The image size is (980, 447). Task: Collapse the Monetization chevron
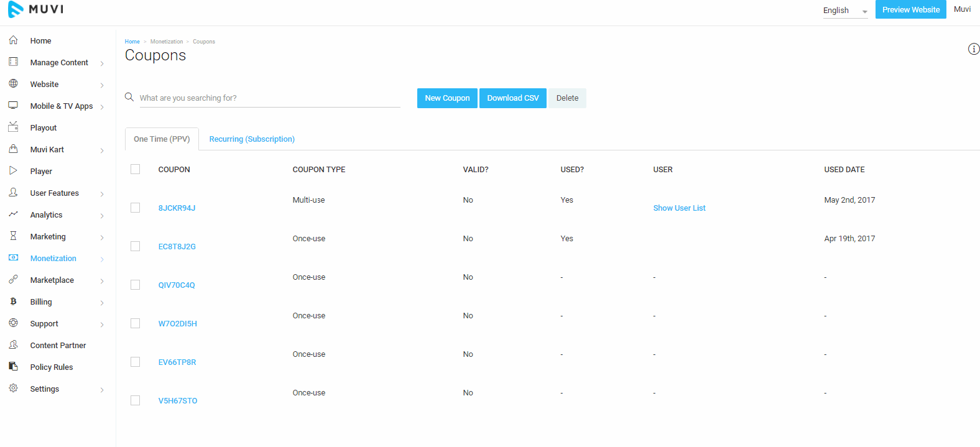(x=102, y=259)
